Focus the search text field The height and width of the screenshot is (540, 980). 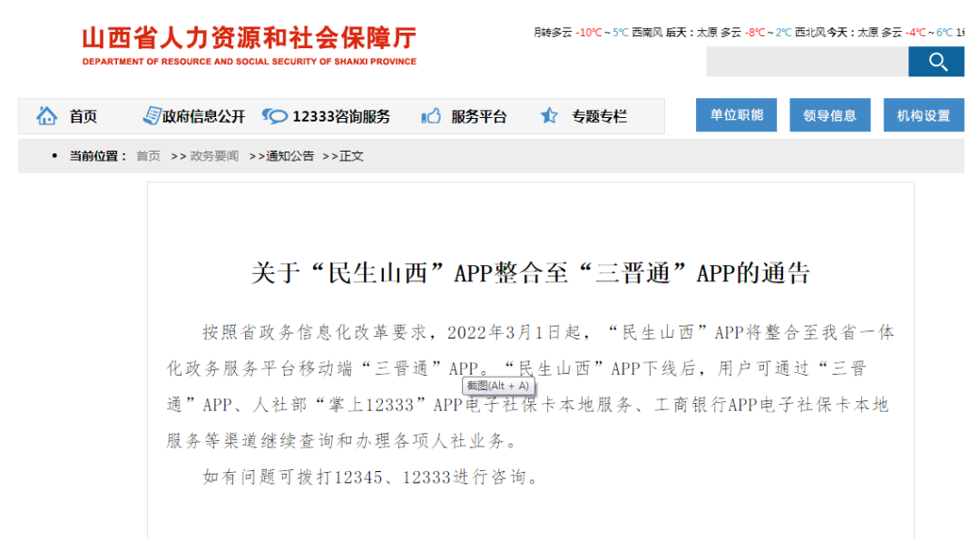point(807,62)
